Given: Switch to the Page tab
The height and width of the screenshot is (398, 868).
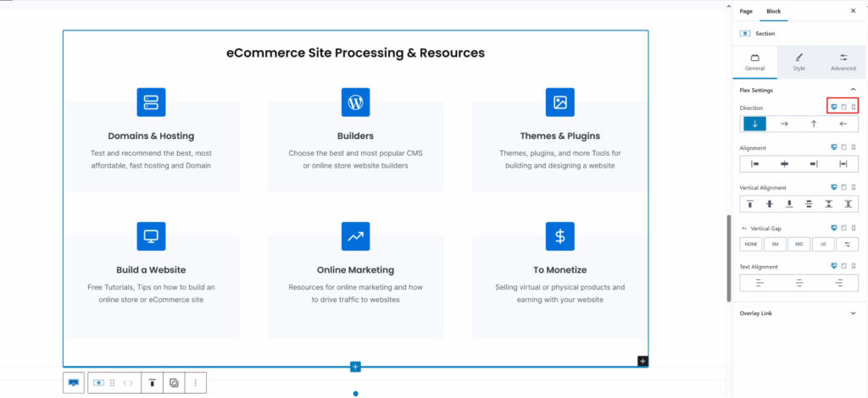Looking at the screenshot, I should click(x=746, y=11).
